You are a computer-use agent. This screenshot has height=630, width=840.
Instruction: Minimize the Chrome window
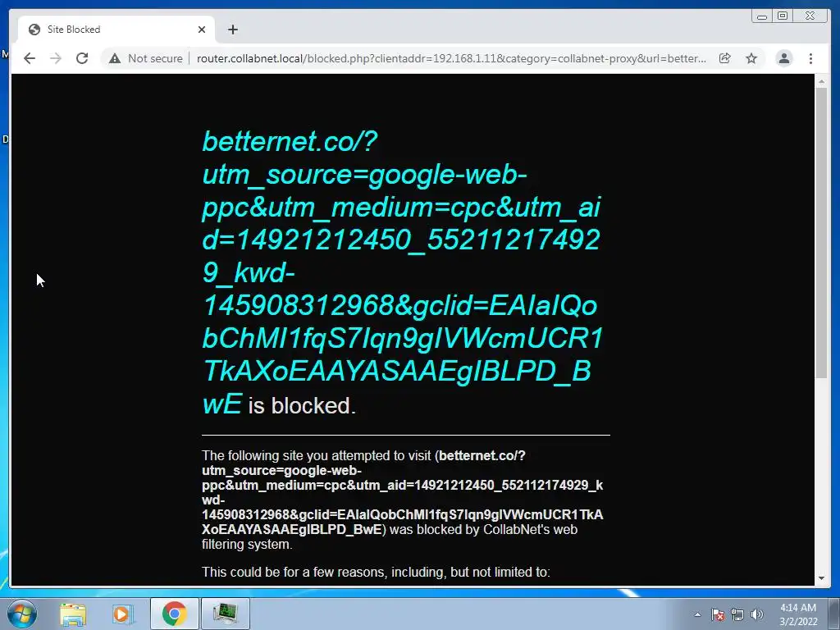[762, 16]
